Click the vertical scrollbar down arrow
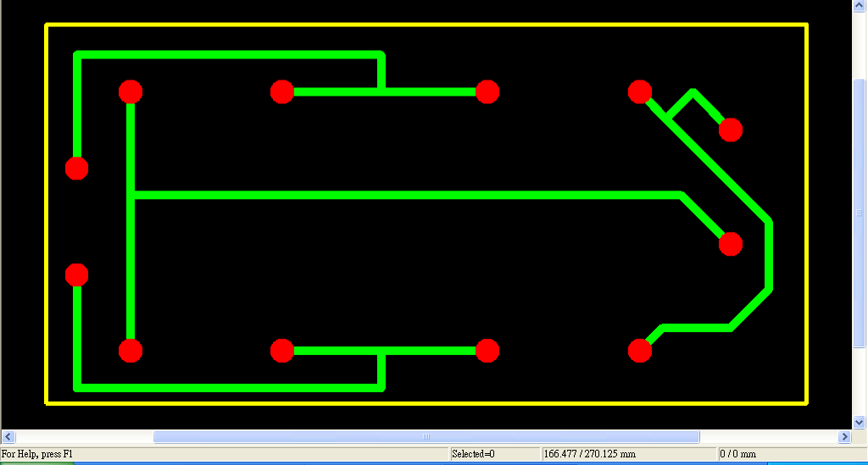This screenshot has height=465, width=868. point(860,421)
